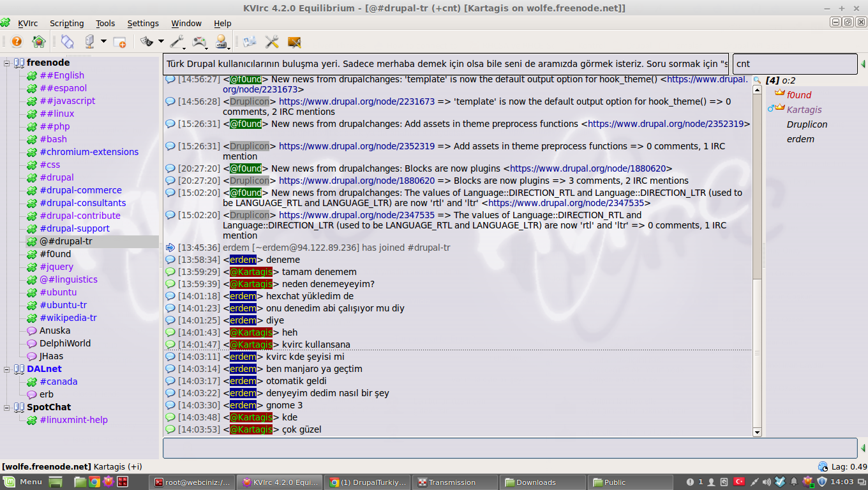This screenshot has width=868, height=490.
Task: Select Kartagis in the user list
Action: pos(804,110)
